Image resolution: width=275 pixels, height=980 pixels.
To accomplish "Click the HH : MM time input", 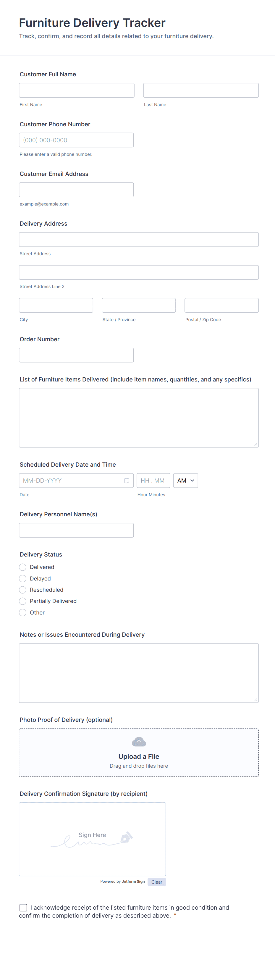I will (153, 481).
